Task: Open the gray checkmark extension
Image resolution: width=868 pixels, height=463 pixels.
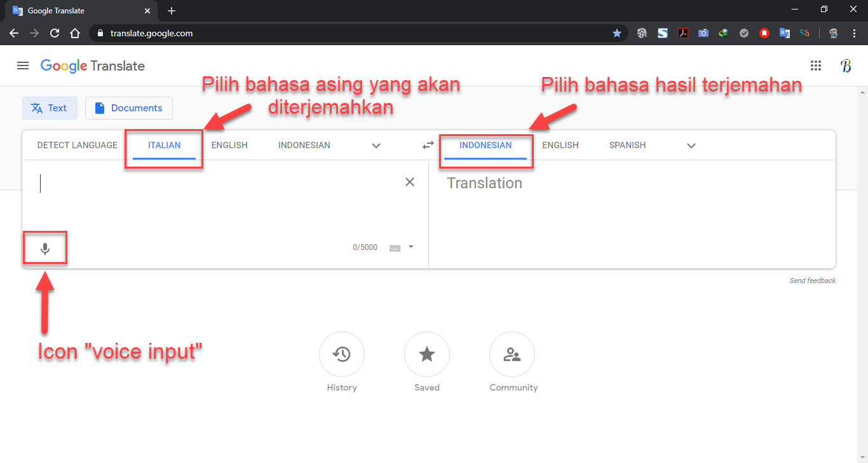Action: pos(744,33)
